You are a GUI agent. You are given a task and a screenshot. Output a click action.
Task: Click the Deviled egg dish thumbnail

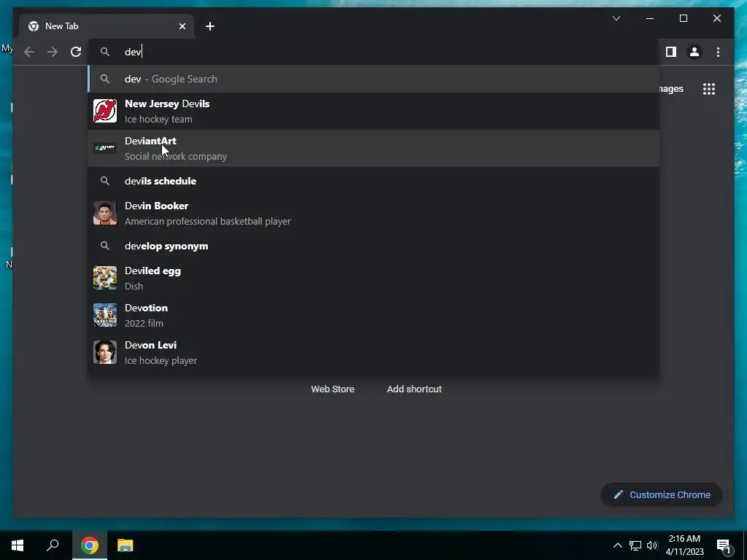pos(105,278)
